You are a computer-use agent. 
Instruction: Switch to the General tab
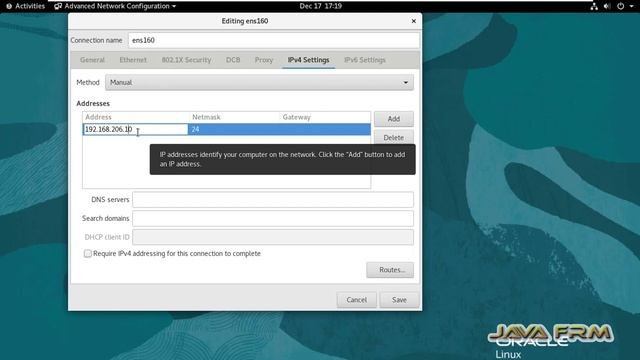point(92,60)
